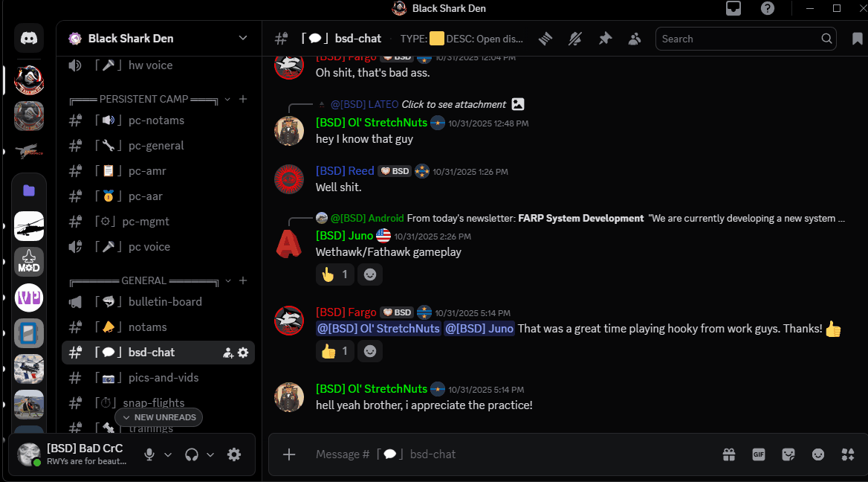Click the message input field
The image size is (868, 482).
[505, 454]
